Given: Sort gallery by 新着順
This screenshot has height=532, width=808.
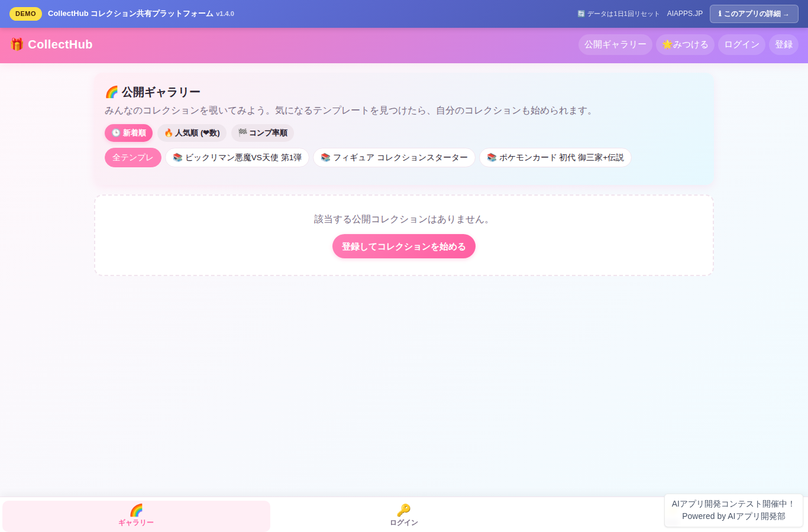Looking at the screenshot, I should 128,133.
